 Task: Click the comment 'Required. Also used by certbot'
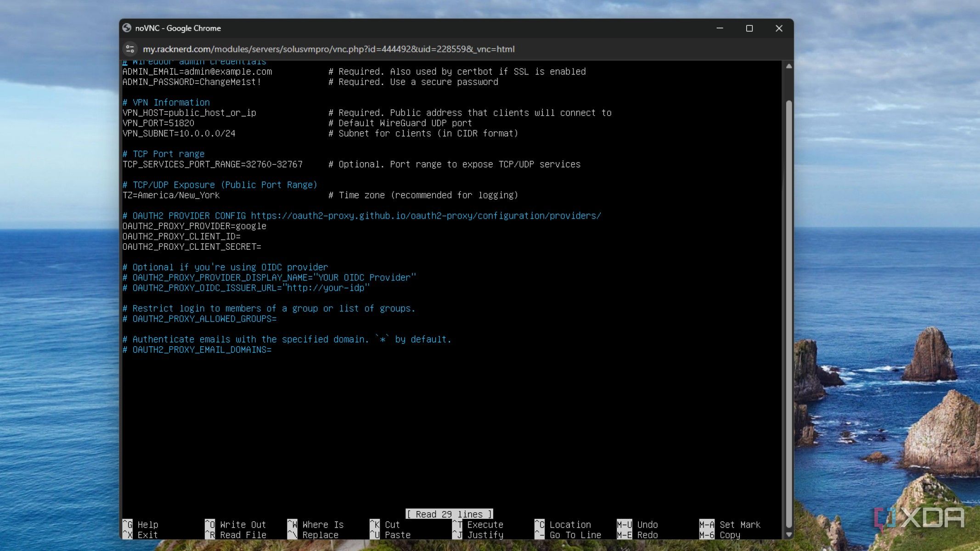pyautogui.click(x=457, y=72)
